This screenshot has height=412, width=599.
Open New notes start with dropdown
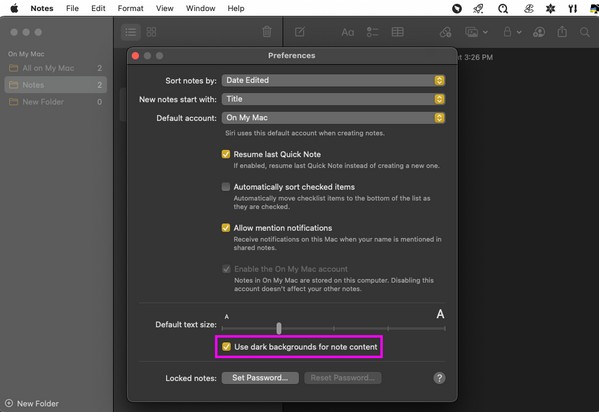(333, 99)
